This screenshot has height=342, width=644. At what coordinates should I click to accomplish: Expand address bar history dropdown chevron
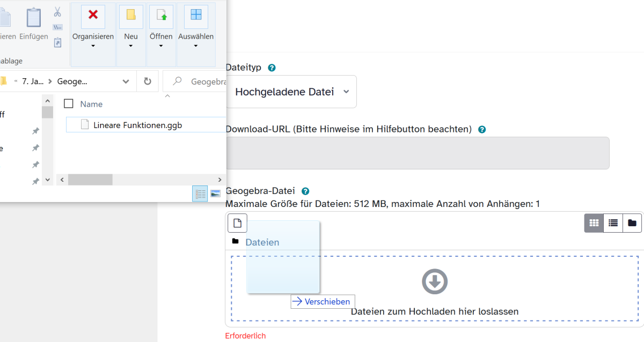coord(126,81)
